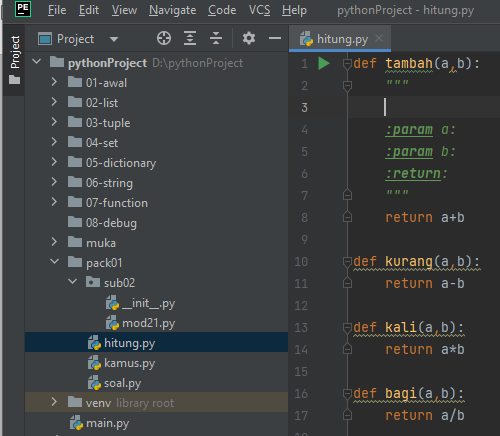Click the Collapse All toolbar icon
Screen dimensions: 500x436
[x=216, y=38]
